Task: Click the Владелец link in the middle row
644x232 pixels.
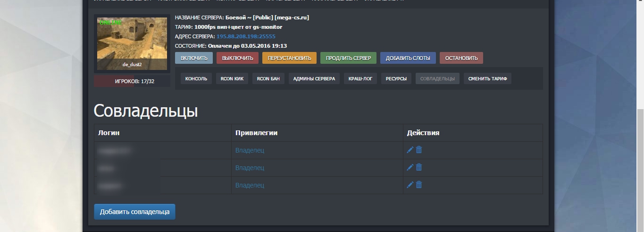Action: coord(250,168)
